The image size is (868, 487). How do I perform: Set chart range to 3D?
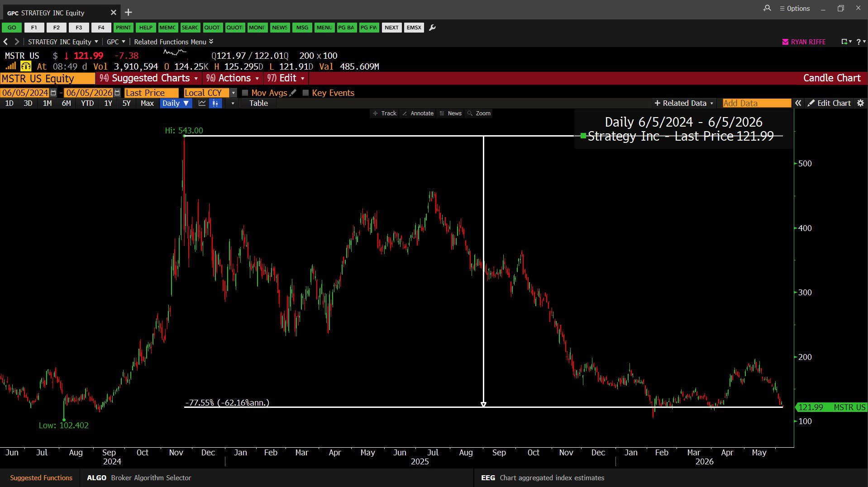(x=28, y=103)
